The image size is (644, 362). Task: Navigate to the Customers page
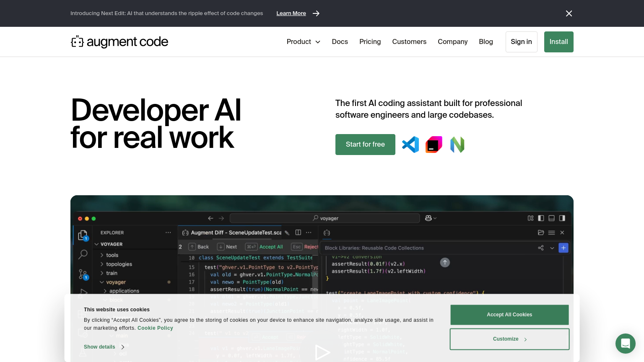(x=409, y=42)
